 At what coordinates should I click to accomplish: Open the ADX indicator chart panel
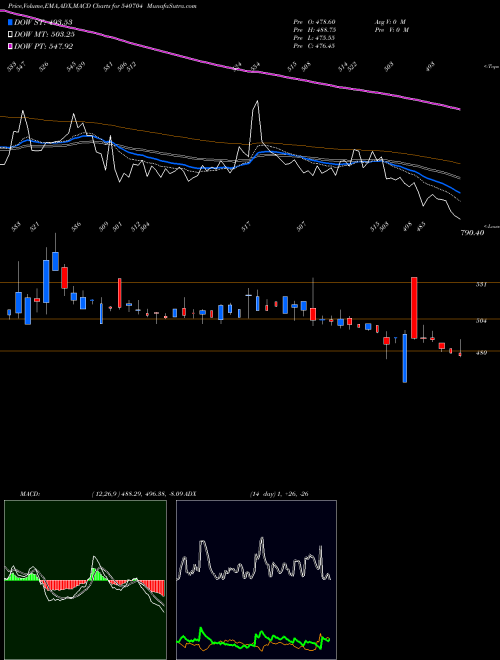(256, 580)
